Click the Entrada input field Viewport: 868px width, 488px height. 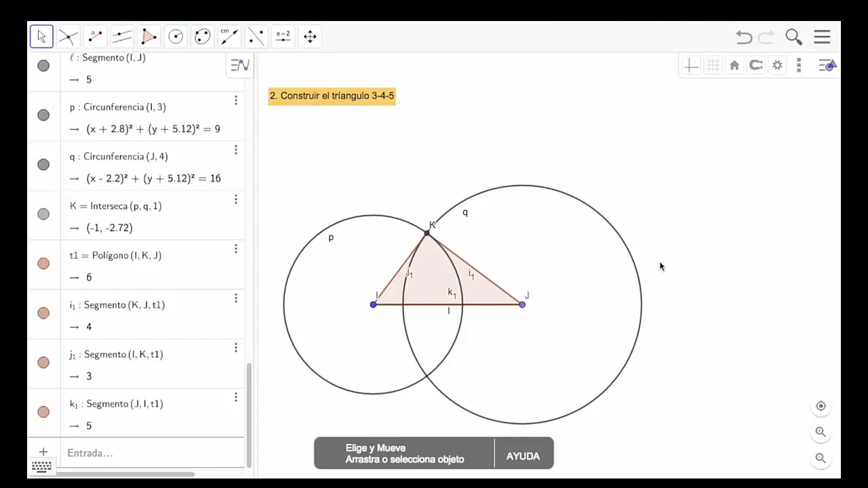point(153,453)
